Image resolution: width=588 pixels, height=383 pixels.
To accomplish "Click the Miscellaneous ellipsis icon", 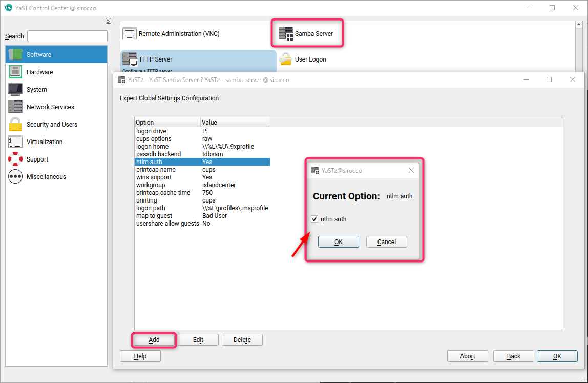I will (x=15, y=176).
